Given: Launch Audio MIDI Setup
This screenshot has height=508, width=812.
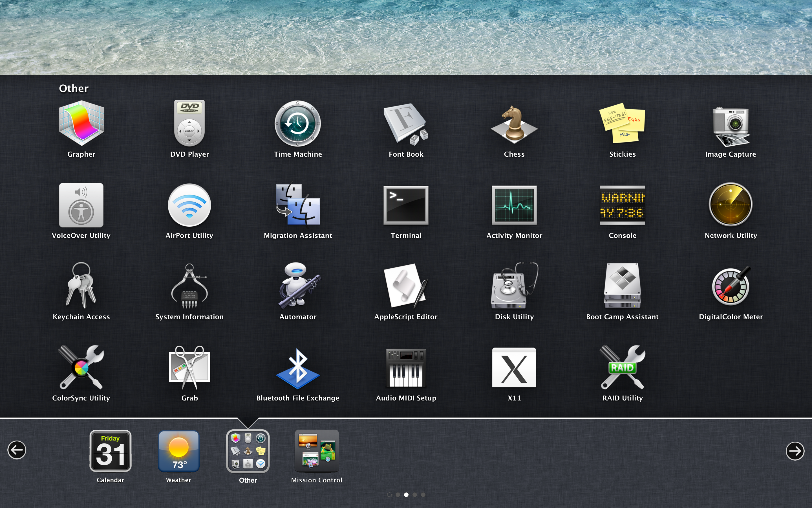Looking at the screenshot, I should (x=406, y=368).
